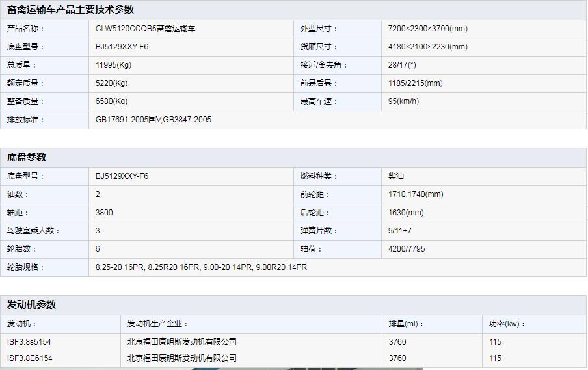Click the rated mass value 5220(Kg)
The height and width of the screenshot is (370, 588).
(111, 83)
